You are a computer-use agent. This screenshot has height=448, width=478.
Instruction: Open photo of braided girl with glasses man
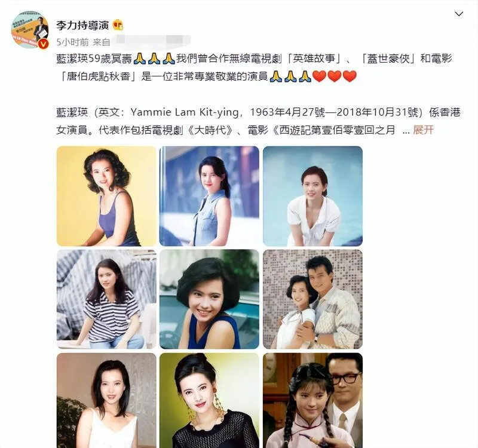click(312, 400)
